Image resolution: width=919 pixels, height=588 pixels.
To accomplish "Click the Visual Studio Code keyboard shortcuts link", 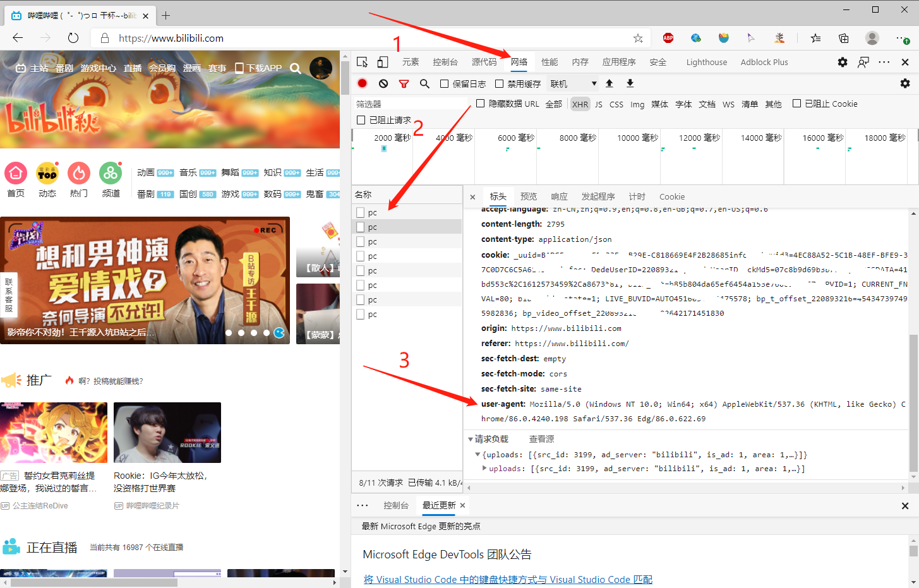I will 508,579.
